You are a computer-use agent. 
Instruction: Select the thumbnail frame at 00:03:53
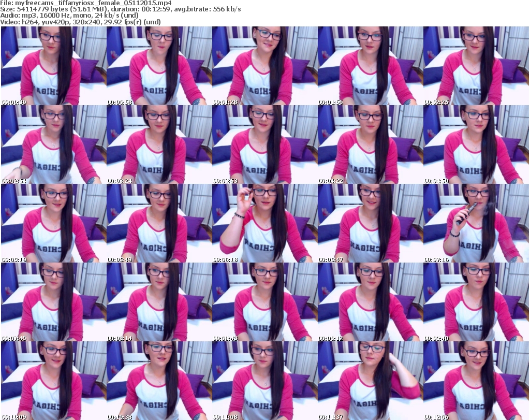[264, 144]
